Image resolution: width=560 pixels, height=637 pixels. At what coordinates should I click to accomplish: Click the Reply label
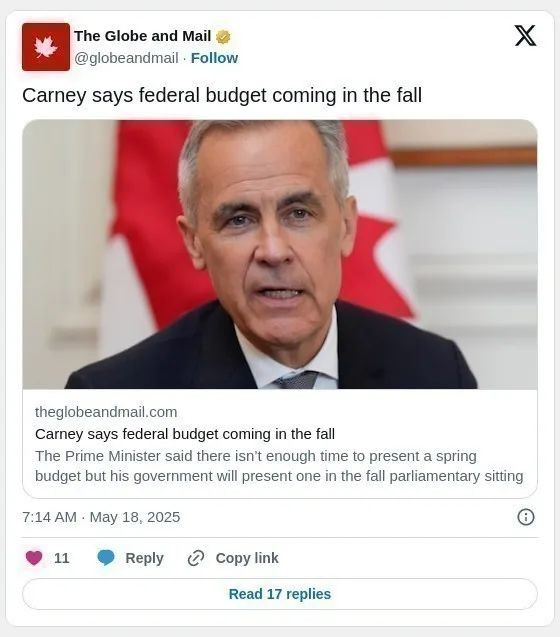pyautogui.click(x=144, y=558)
